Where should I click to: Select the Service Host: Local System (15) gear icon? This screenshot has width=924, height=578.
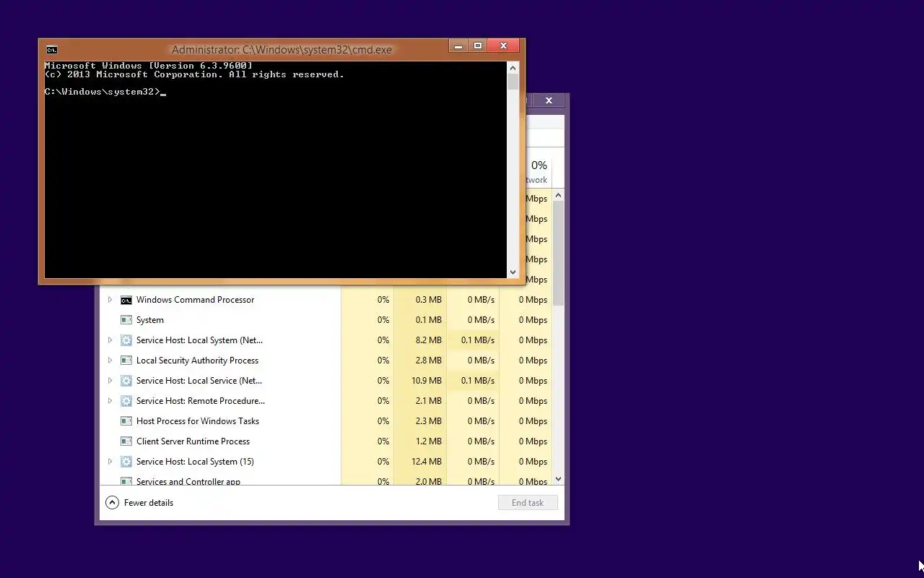point(126,462)
